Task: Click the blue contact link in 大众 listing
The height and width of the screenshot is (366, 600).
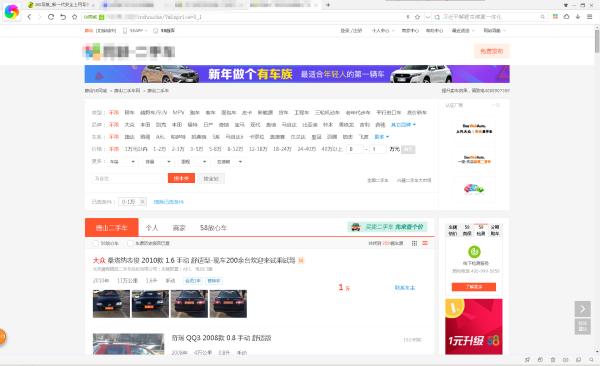Action: [405, 288]
